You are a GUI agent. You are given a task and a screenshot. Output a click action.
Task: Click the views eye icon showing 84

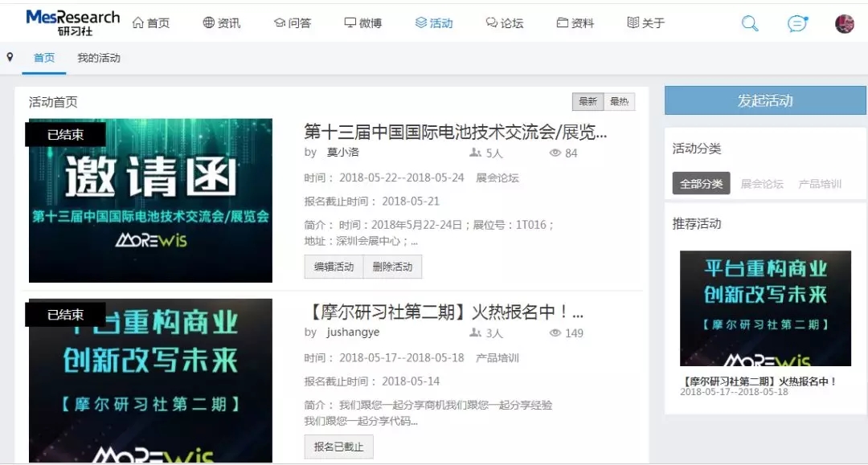(x=555, y=153)
